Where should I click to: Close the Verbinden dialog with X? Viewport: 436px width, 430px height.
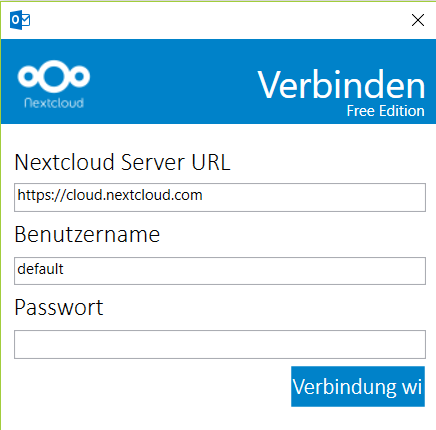coord(418,20)
